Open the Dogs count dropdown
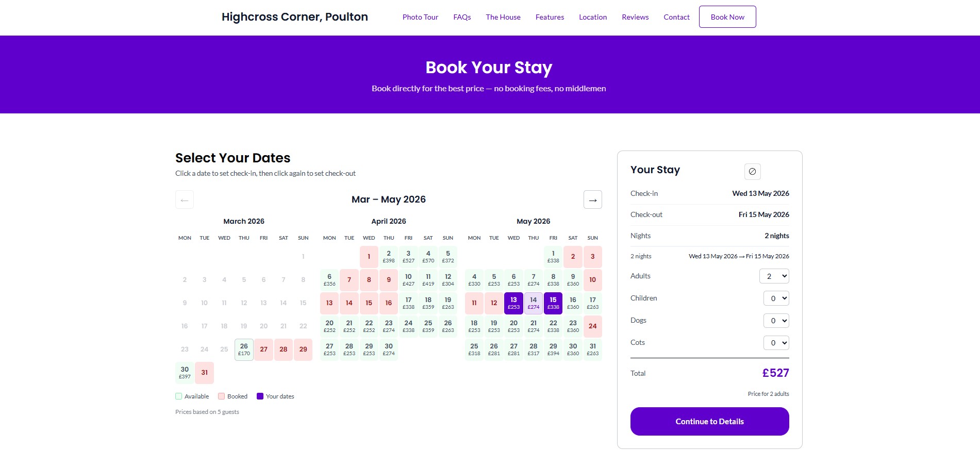The height and width of the screenshot is (466, 980). coord(776,320)
